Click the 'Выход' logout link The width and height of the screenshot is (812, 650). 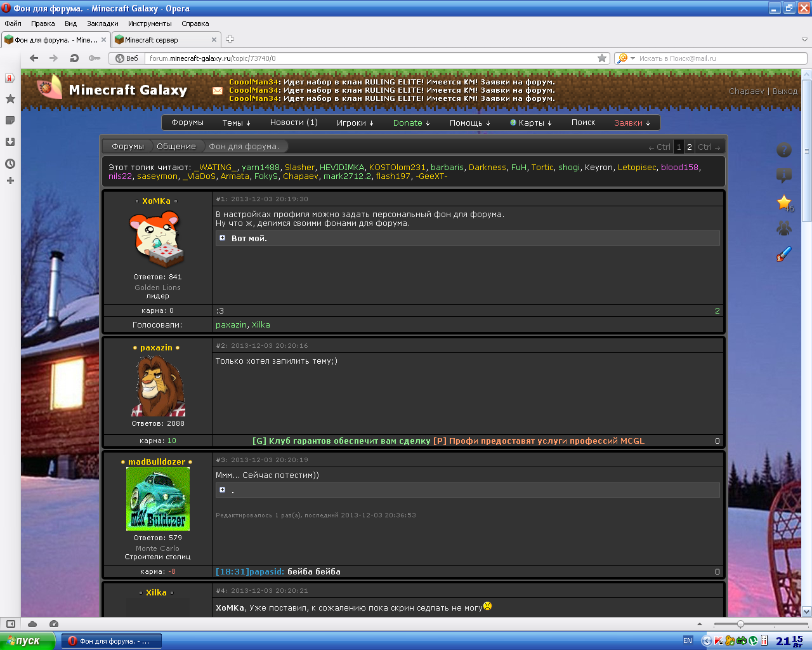785,91
